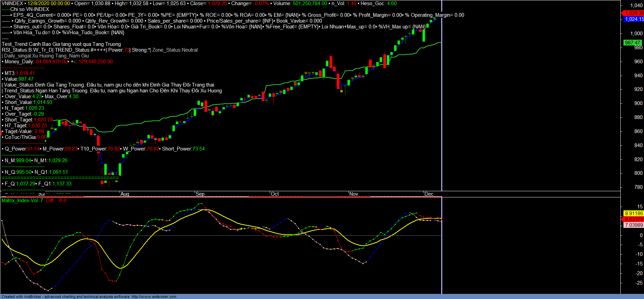
Task: Select the Sep marker on time axis
Action: (200, 194)
